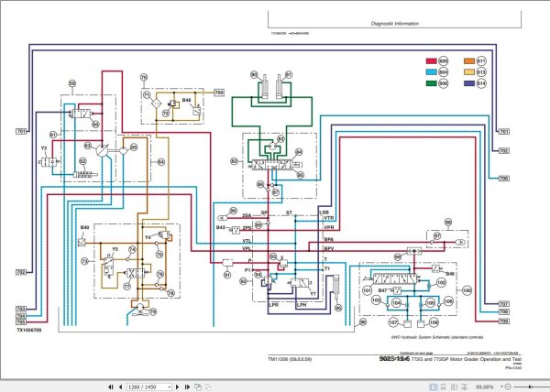Viewport: 550px width, 392px height.
Task: Go to the previous page
Action: click(121, 387)
